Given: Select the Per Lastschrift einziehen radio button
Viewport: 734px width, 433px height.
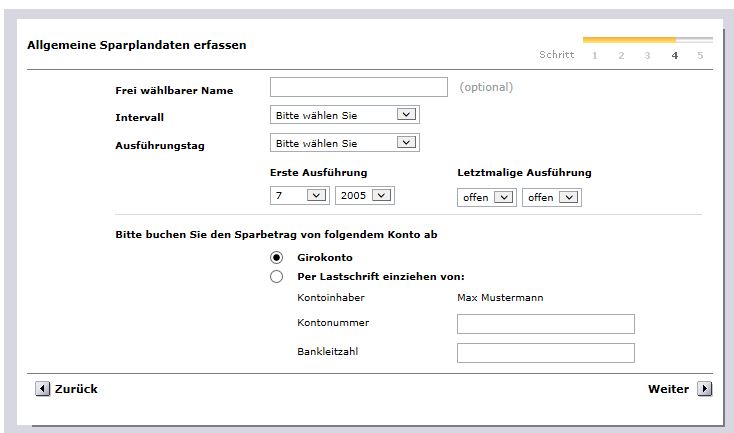Looking at the screenshot, I should click(277, 277).
